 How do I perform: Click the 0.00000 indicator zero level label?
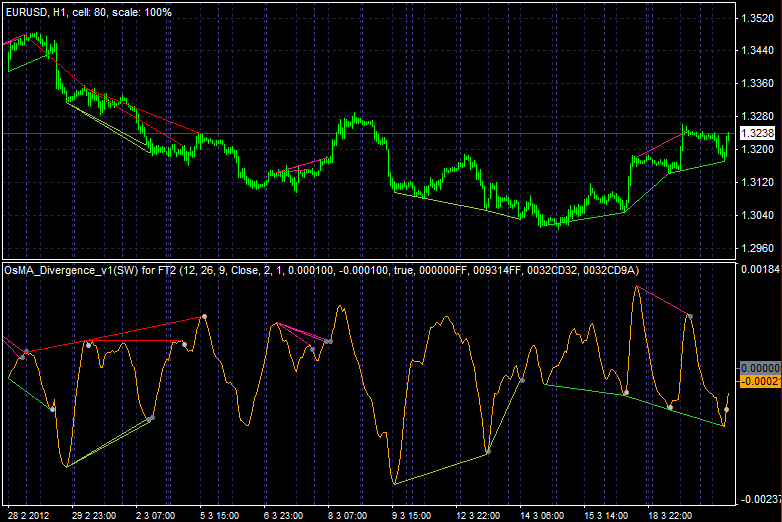coord(760,368)
